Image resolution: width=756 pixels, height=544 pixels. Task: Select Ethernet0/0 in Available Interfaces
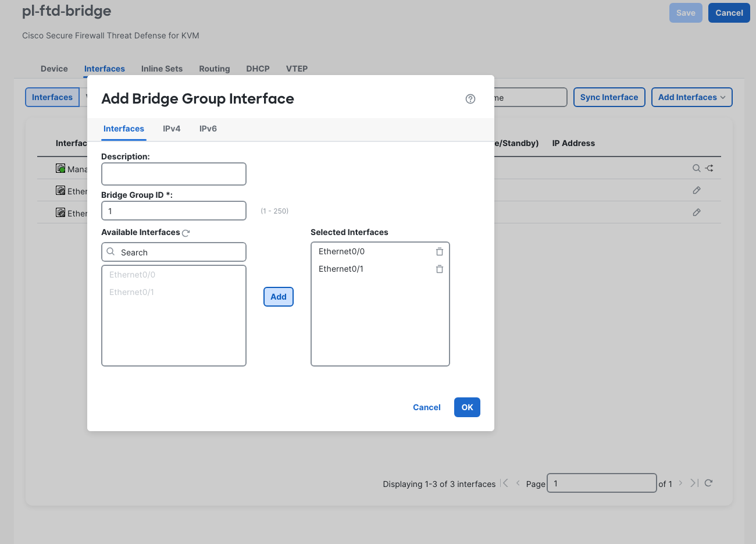pos(132,275)
